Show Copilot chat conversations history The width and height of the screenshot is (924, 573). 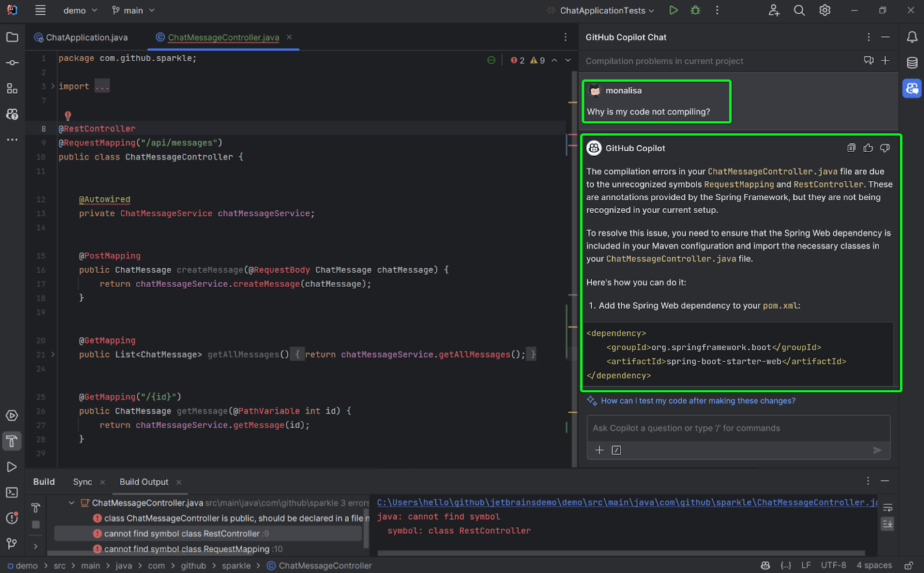click(x=869, y=61)
